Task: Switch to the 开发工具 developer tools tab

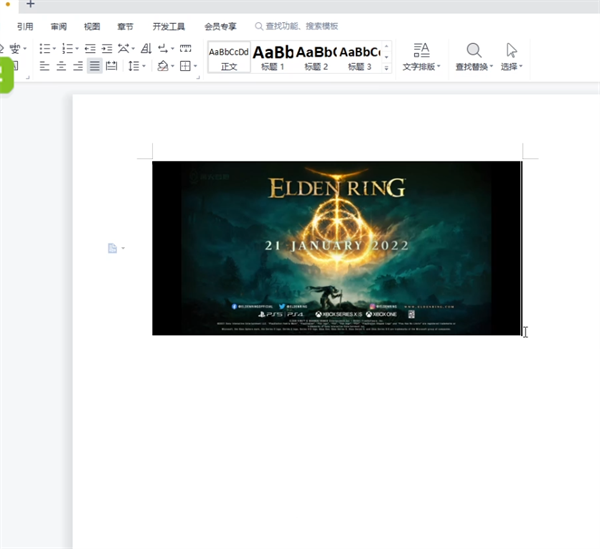Action: click(x=169, y=26)
